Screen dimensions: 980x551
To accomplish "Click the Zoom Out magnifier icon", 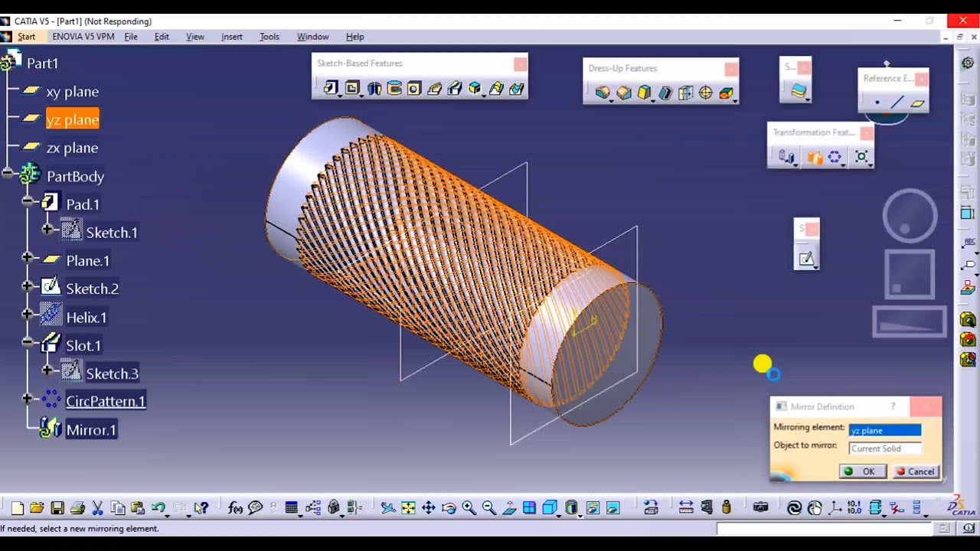I will 488,507.
